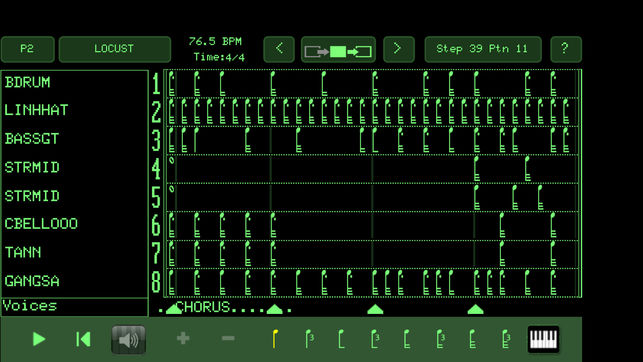Image resolution: width=643 pixels, height=362 pixels.
Task: Toggle the speaker sound button
Action: pyautogui.click(x=128, y=339)
